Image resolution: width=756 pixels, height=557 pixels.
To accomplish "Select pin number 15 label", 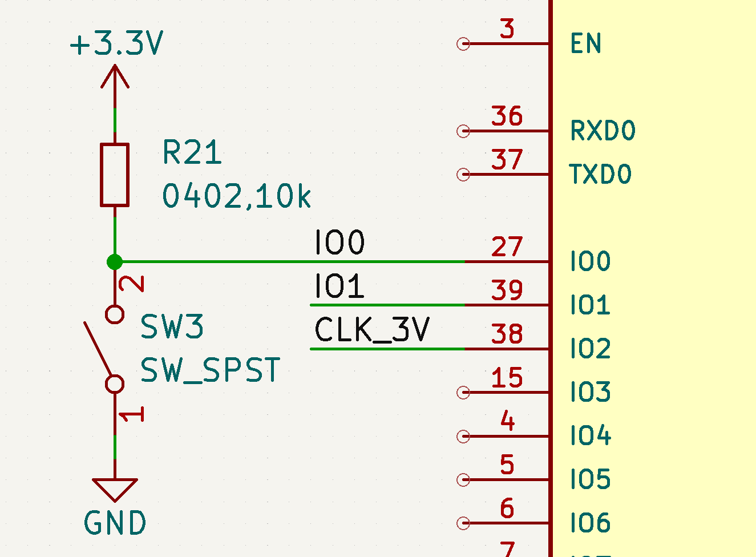I will [x=507, y=378].
